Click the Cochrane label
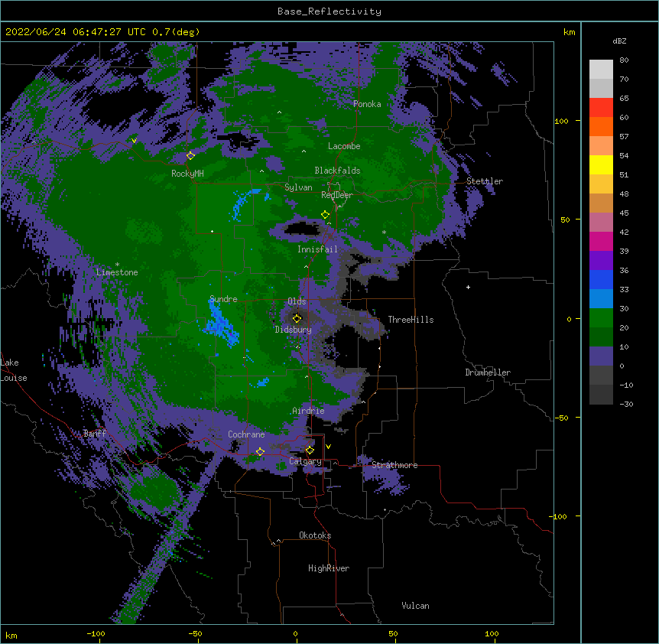The image size is (659, 644). tap(246, 434)
